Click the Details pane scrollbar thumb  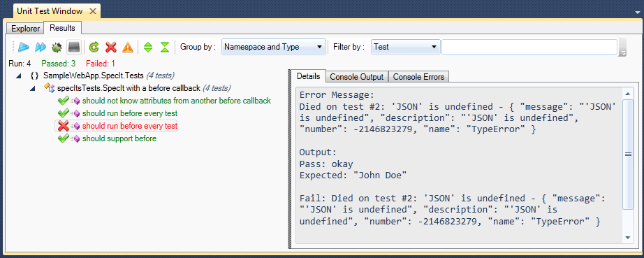627,155
